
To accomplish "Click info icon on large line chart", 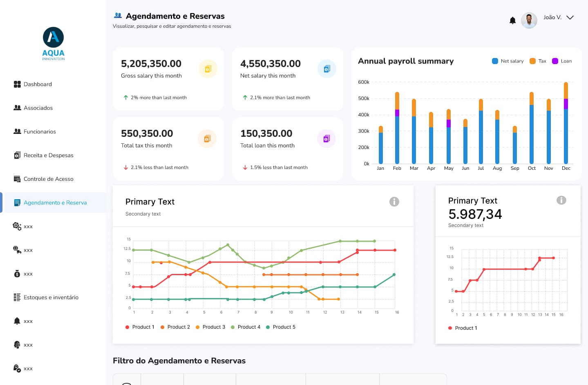I will coord(394,202).
